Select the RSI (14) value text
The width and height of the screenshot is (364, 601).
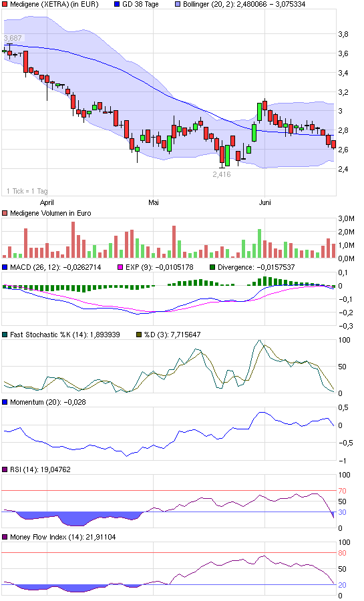(40, 469)
